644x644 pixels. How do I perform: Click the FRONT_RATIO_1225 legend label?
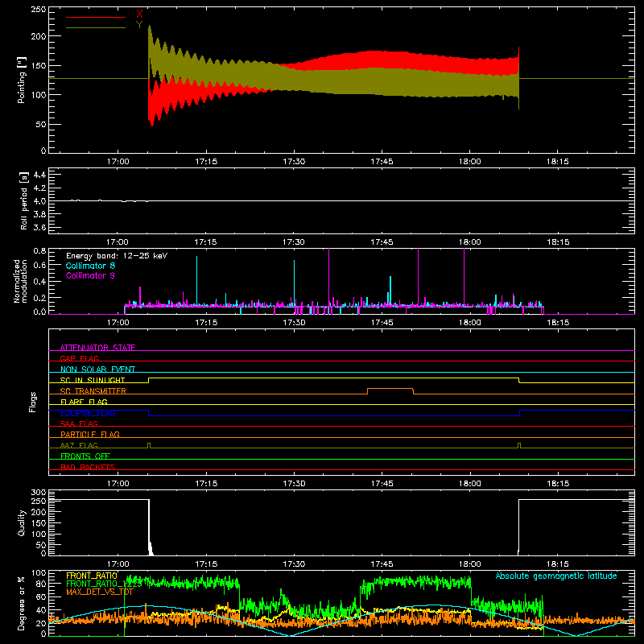tap(104, 584)
